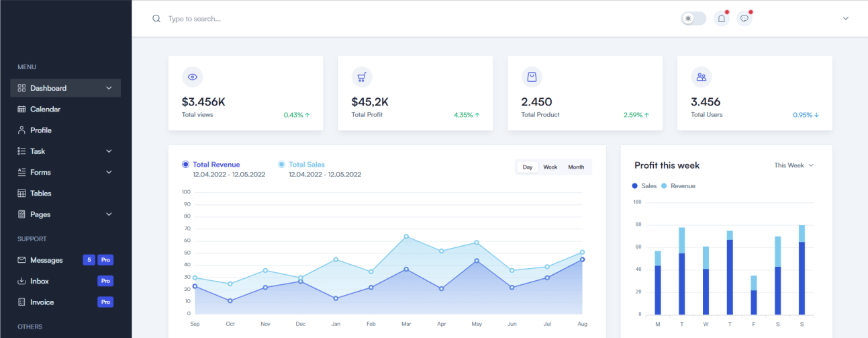Expand the Forms menu chevron

109,173
